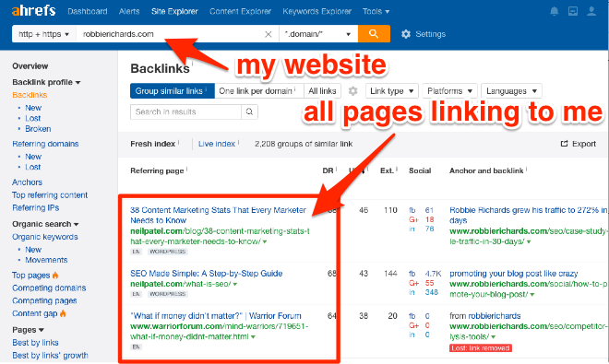Click the Export icon
This screenshot has width=609, height=364.
pos(564,144)
